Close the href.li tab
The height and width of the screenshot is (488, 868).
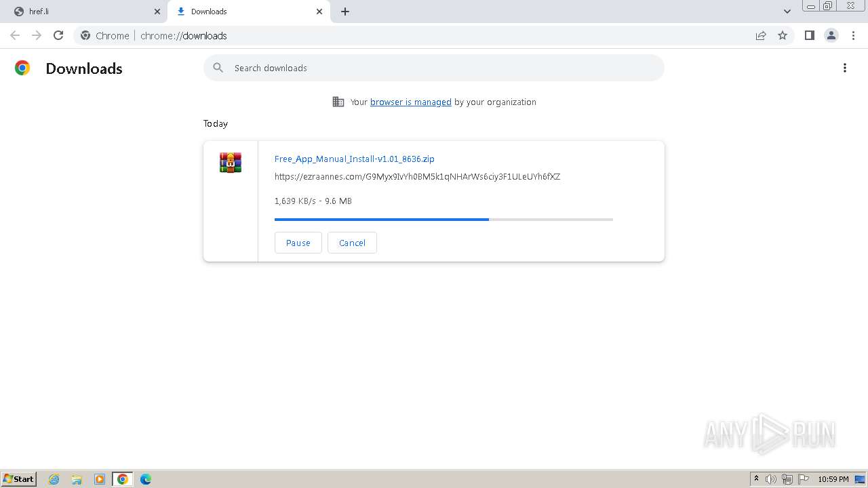pyautogui.click(x=157, y=12)
